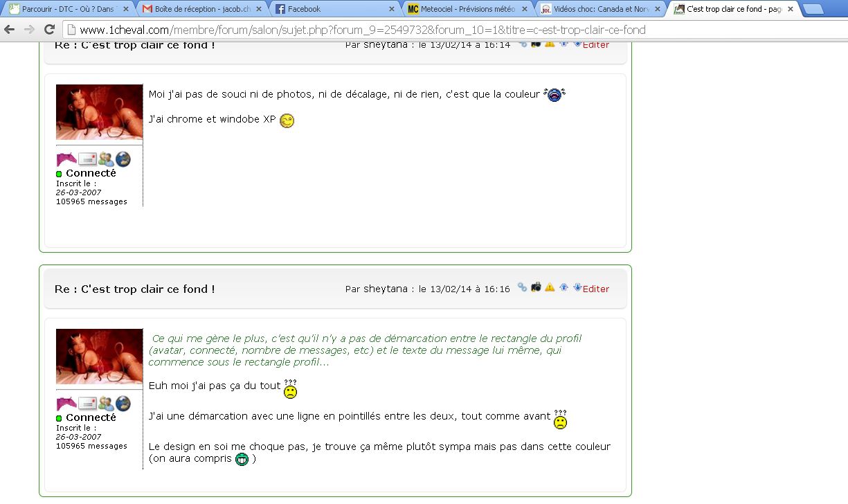The height and width of the screenshot is (504, 848).
Task: Close the Parcourir - DTC tab
Action: (126, 9)
